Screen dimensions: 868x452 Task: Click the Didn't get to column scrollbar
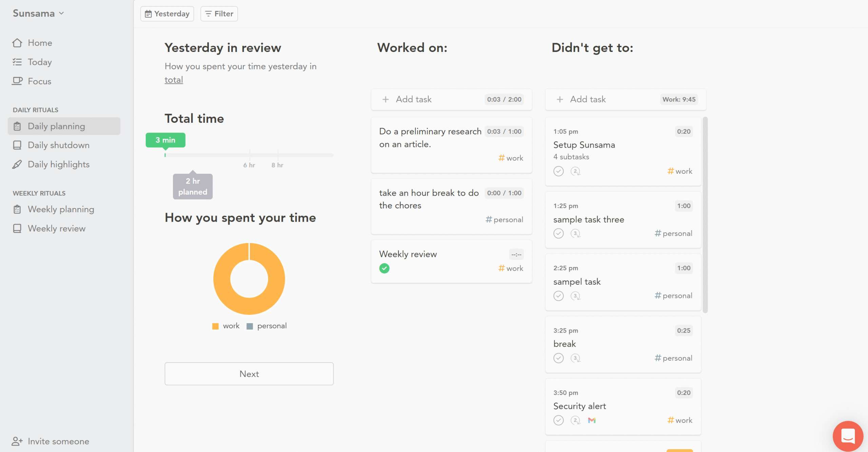click(705, 215)
